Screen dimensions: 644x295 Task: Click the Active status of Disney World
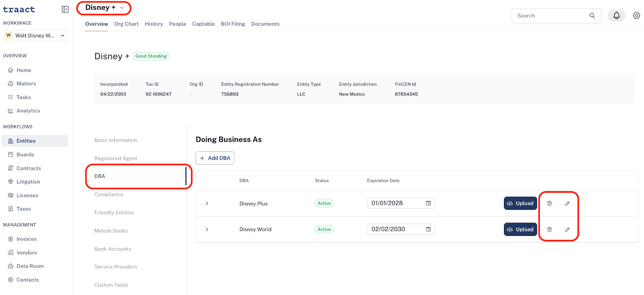tap(324, 229)
